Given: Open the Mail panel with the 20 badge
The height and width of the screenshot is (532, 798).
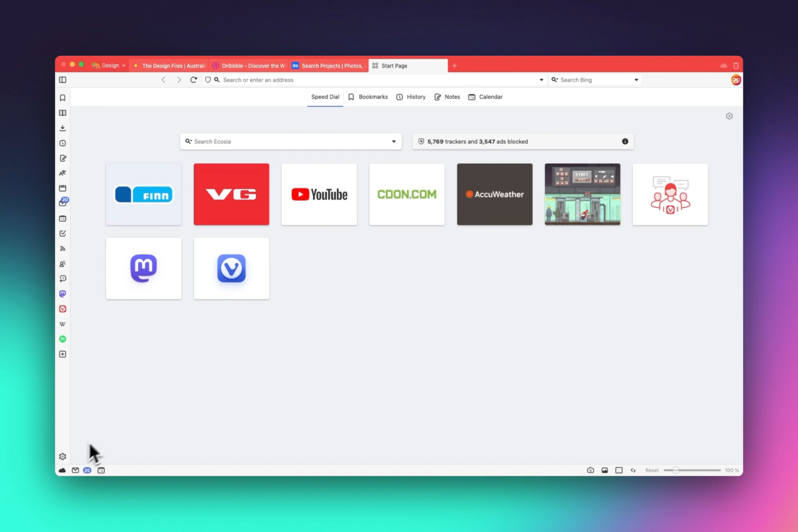Looking at the screenshot, I should click(63, 202).
